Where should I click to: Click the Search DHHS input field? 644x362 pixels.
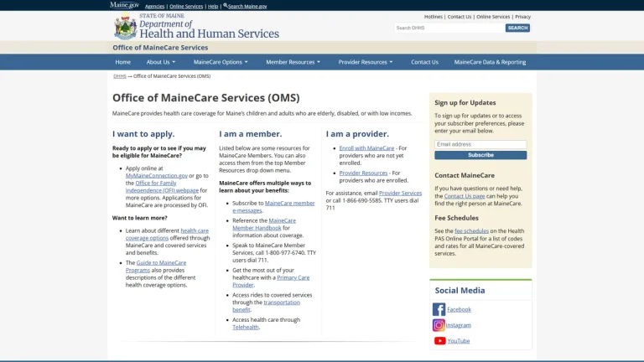(x=449, y=28)
